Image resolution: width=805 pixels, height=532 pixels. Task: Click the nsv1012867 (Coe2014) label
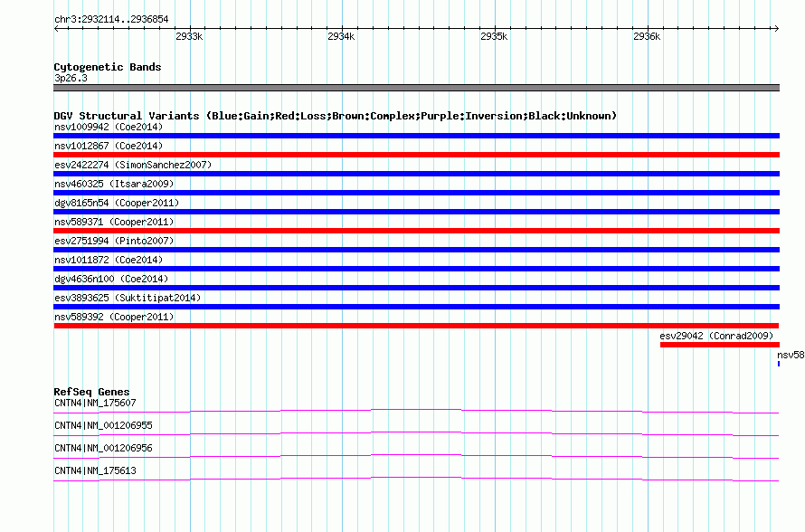pos(109,146)
